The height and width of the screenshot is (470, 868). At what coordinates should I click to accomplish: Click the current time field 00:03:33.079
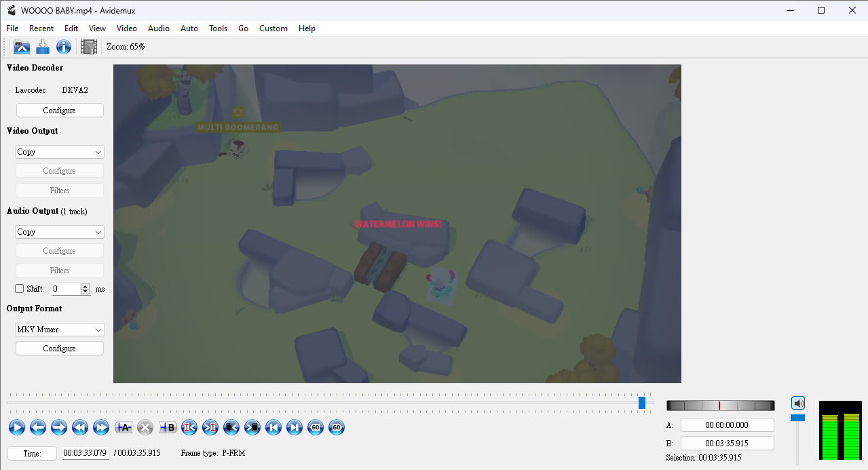(x=86, y=453)
